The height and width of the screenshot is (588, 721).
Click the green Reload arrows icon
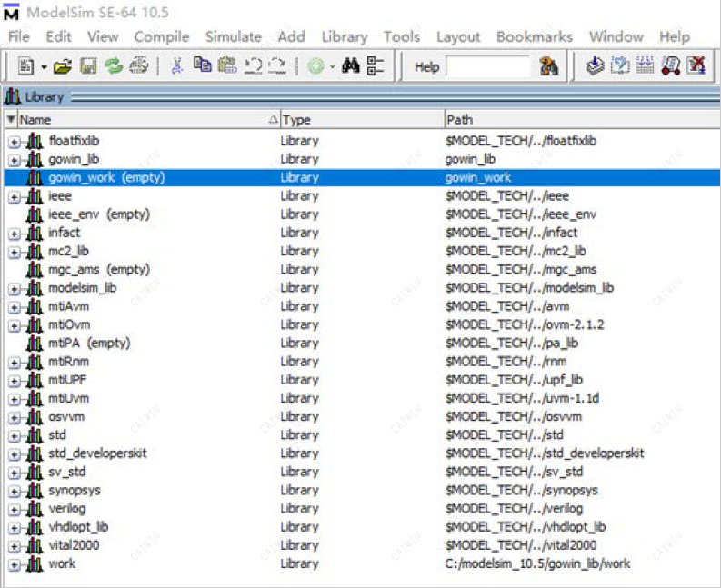pyautogui.click(x=113, y=66)
